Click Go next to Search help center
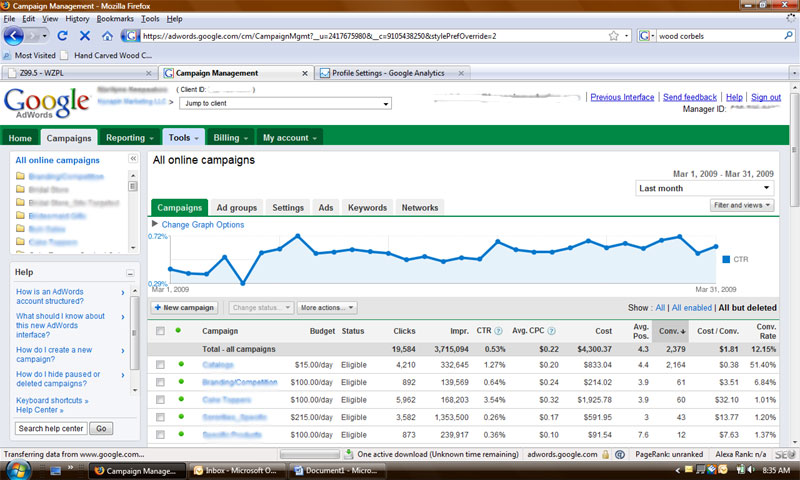 pyautogui.click(x=101, y=428)
